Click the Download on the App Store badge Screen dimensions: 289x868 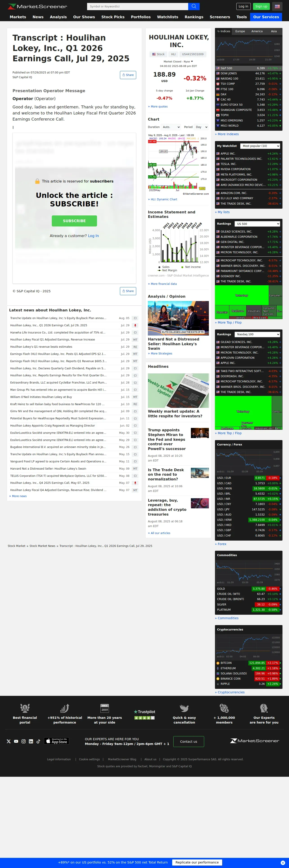click(56, 741)
